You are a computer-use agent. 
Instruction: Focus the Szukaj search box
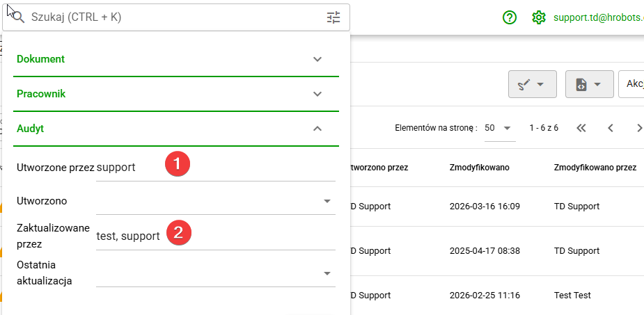click(176, 17)
